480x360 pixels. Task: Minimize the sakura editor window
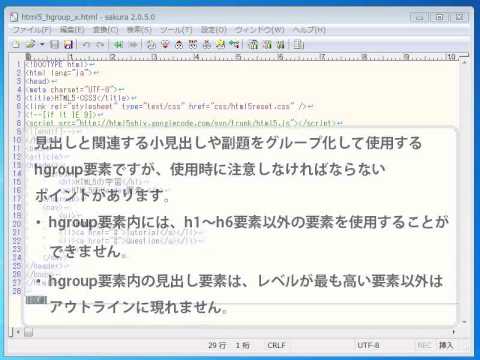click(x=419, y=17)
